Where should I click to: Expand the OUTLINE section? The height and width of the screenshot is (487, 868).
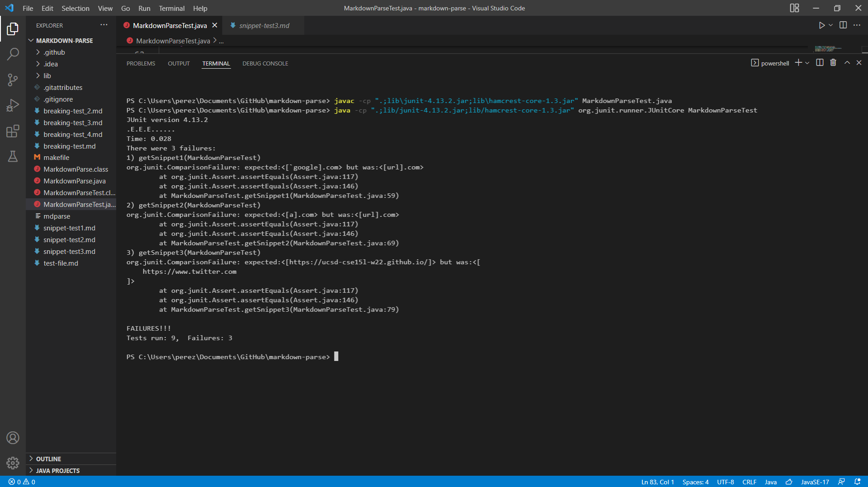tap(48, 459)
